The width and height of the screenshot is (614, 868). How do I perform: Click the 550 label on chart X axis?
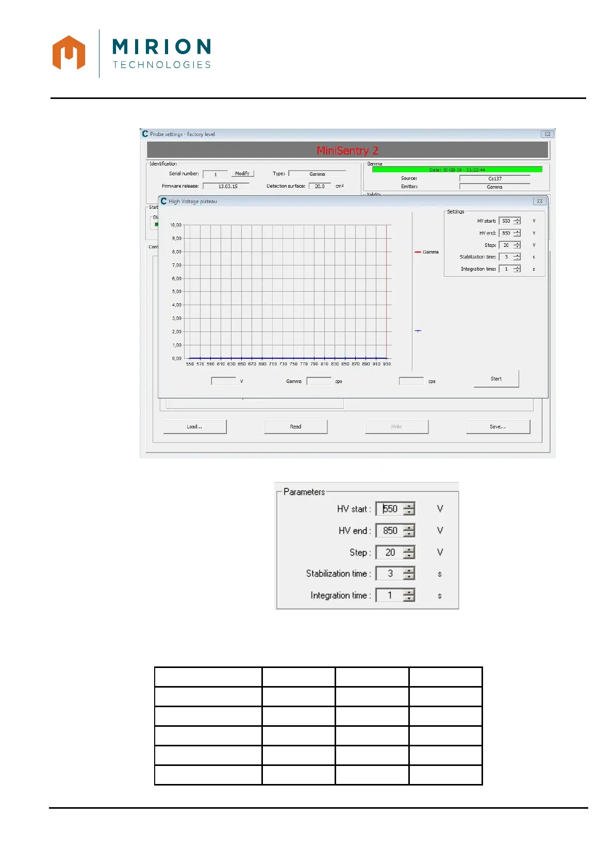pyautogui.click(x=190, y=364)
